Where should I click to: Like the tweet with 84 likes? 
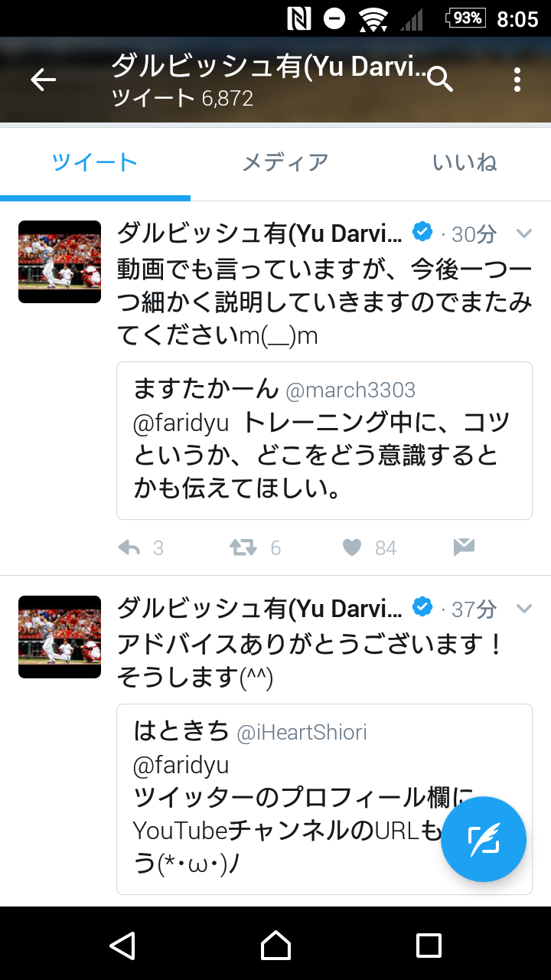click(352, 547)
